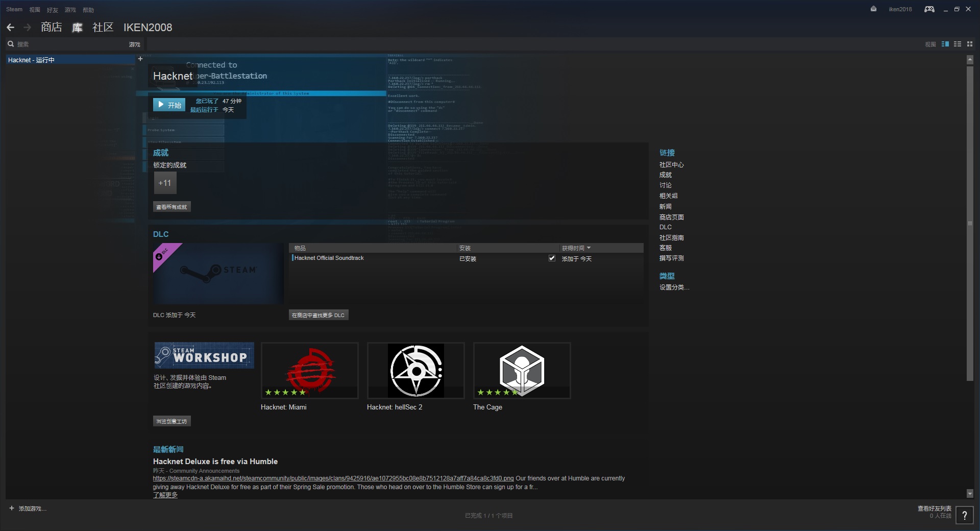Go to the 社区 tab
The height and width of the screenshot is (531, 980).
tap(103, 27)
